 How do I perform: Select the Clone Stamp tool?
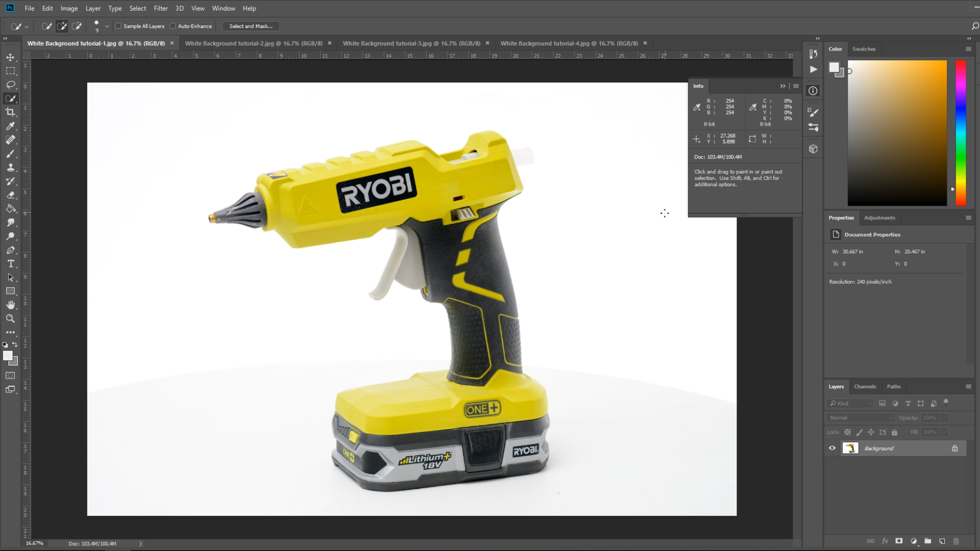click(10, 167)
